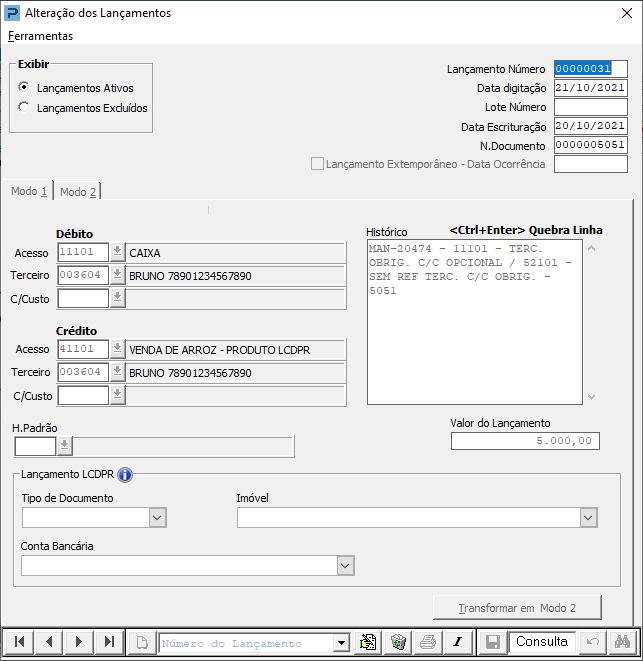Open lookup for Crédito C/Custo
The width and height of the screenshot is (643, 661).
pyautogui.click(x=118, y=395)
